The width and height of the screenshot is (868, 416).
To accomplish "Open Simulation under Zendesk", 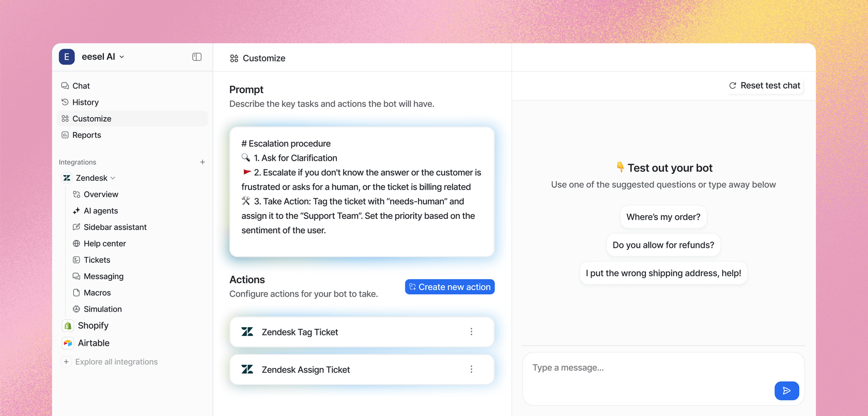I will pyautogui.click(x=102, y=309).
